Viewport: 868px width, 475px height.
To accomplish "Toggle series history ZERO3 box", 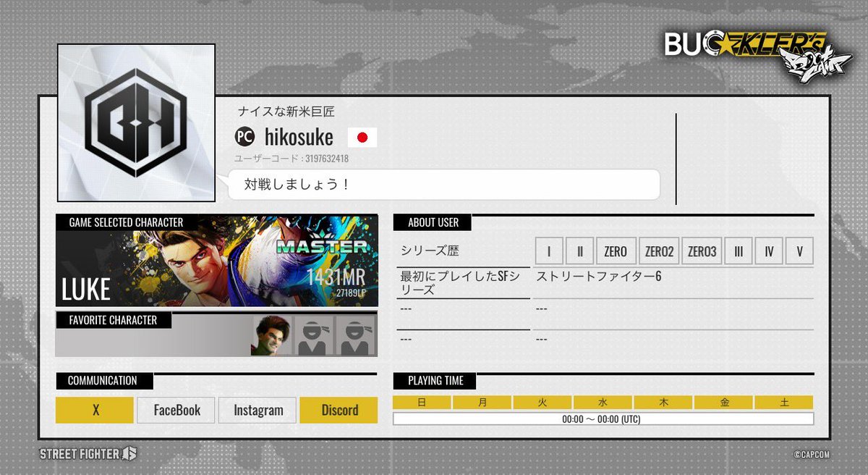I will (x=702, y=251).
